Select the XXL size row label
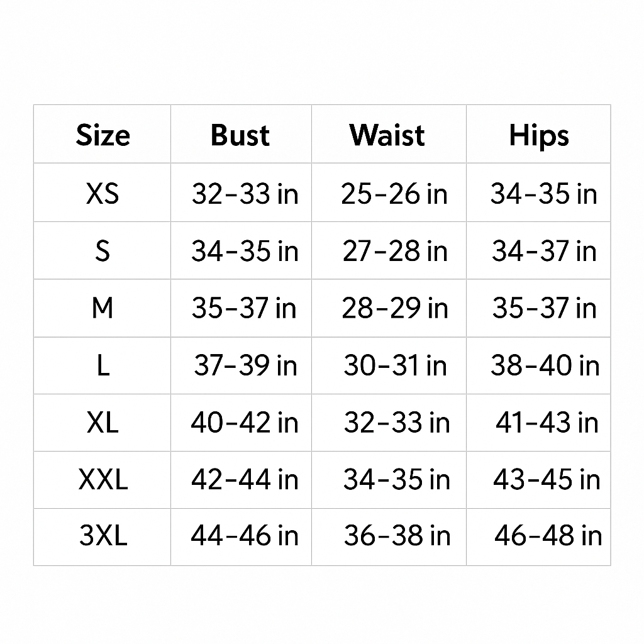 [103, 480]
